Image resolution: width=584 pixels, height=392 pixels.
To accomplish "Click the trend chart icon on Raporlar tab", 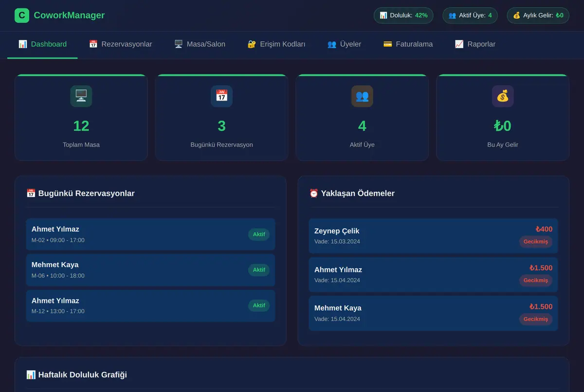I will [459, 44].
